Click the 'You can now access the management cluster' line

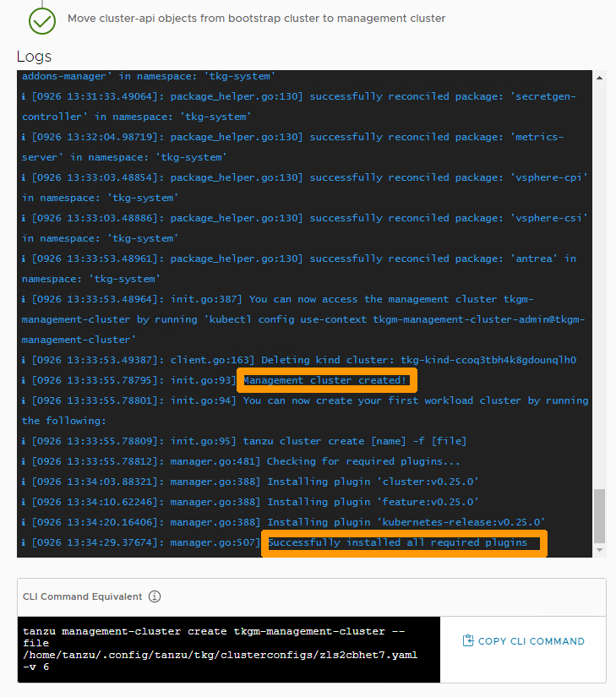point(303,319)
